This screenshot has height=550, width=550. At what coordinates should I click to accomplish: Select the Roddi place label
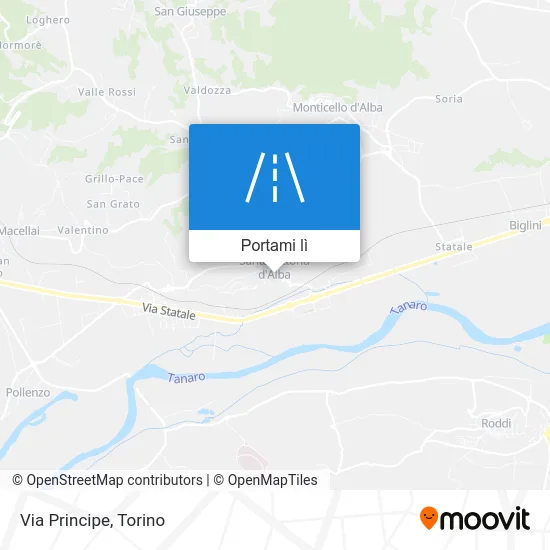[496, 423]
